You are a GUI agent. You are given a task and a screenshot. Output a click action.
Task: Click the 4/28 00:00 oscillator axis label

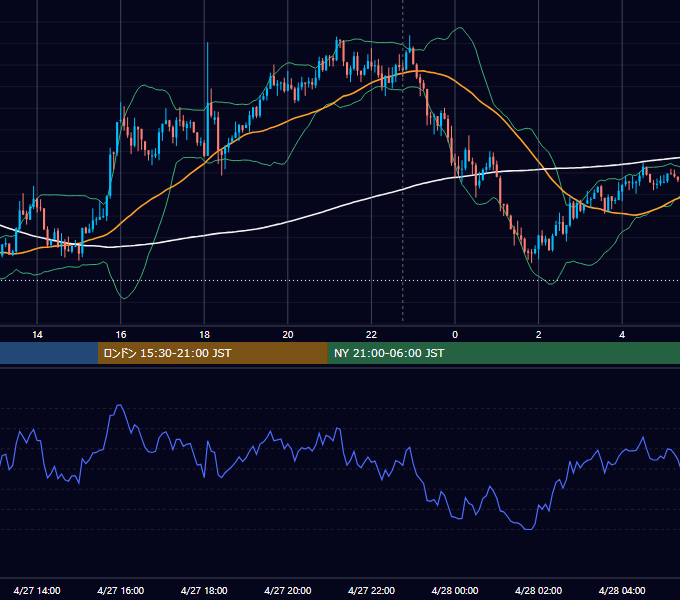(455, 590)
